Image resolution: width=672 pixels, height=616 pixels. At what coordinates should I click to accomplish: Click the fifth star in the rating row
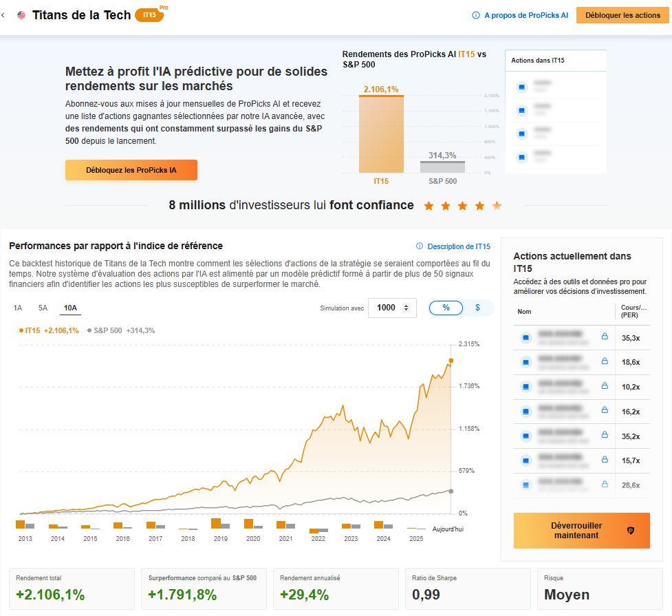(x=497, y=205)
